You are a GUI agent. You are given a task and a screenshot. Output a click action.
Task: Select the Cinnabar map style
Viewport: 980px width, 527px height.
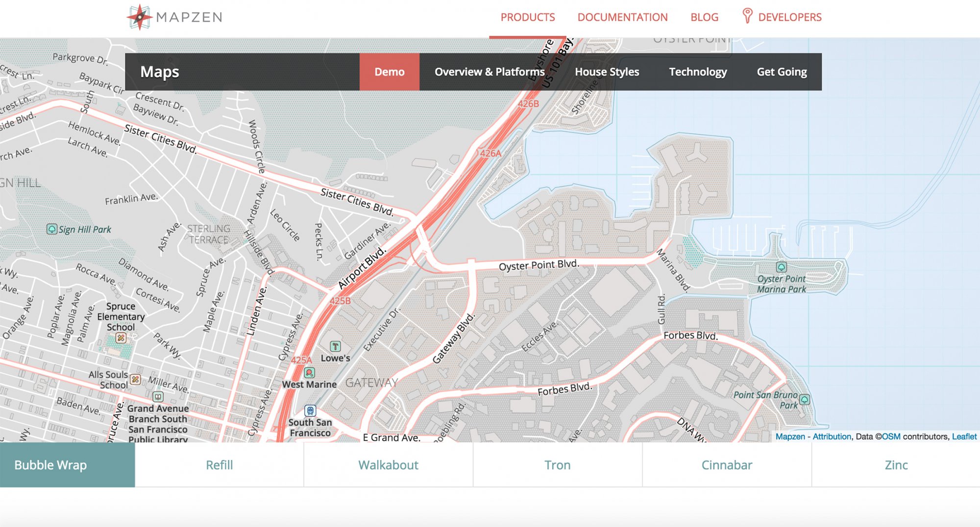coord(727,465)
